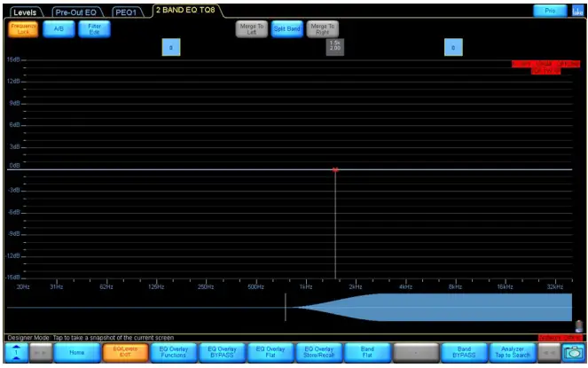
Task: Switch to the PEQ1 tab
Action: tap(126, 12)
